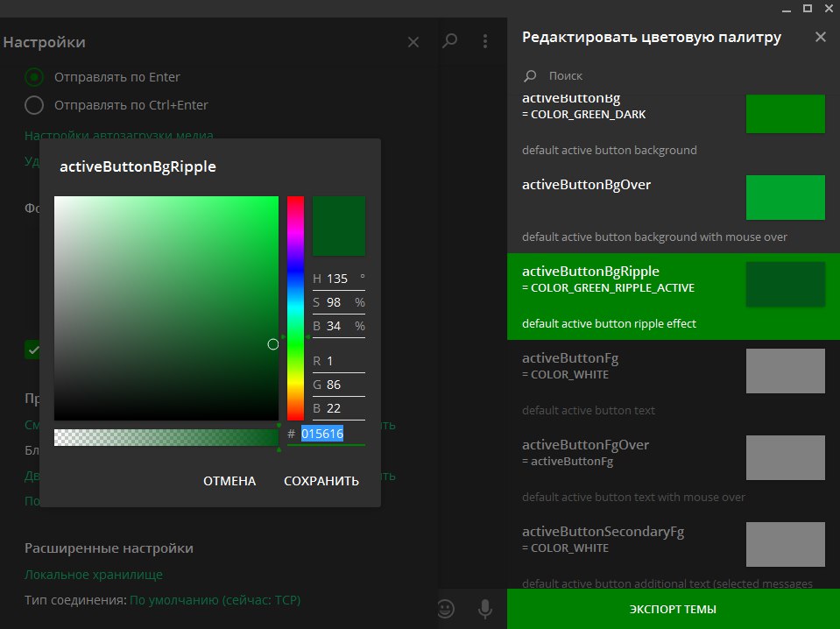
Task: Maximize the application window
Action: click(x=808, y=8)
